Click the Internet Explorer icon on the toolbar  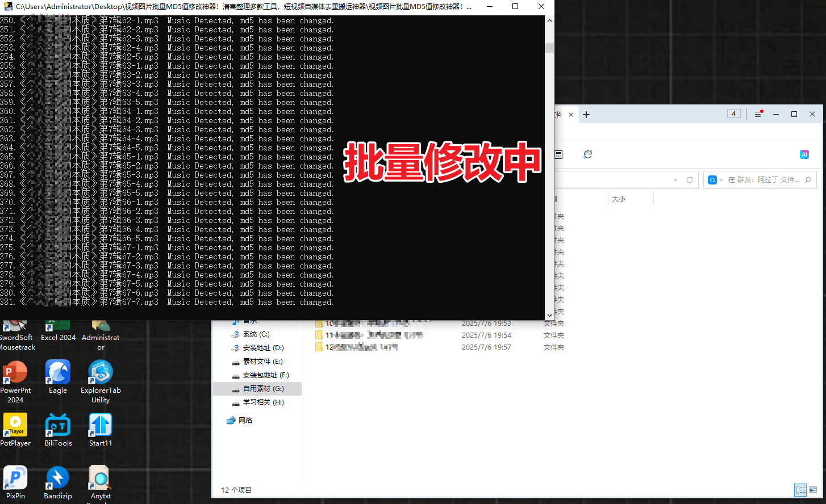(587, 154)
